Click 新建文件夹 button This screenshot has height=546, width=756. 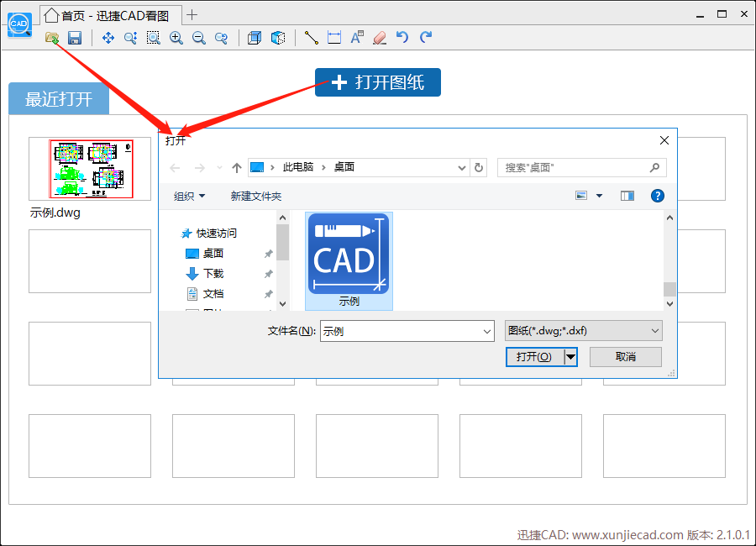(256, 197)
